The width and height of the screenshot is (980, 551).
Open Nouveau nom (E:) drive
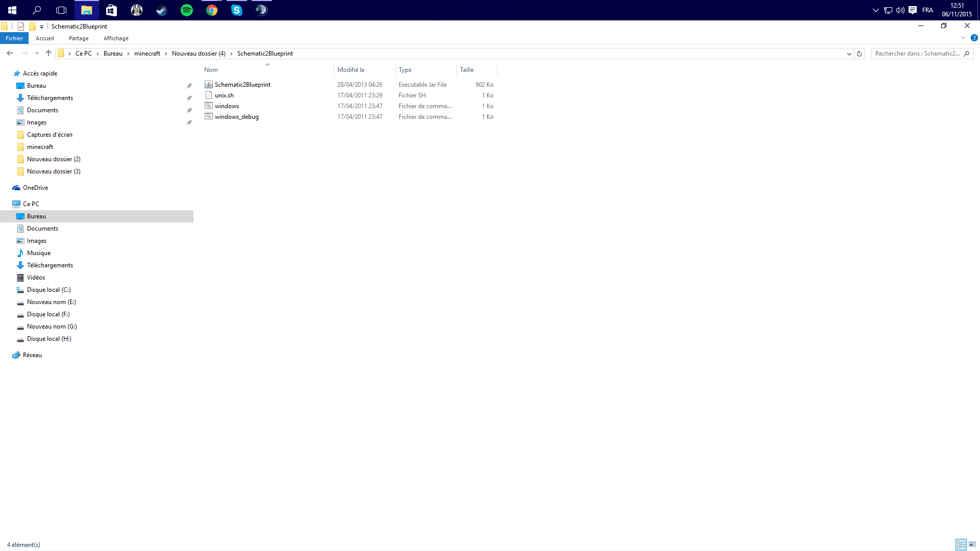click(x=51, y=302)
